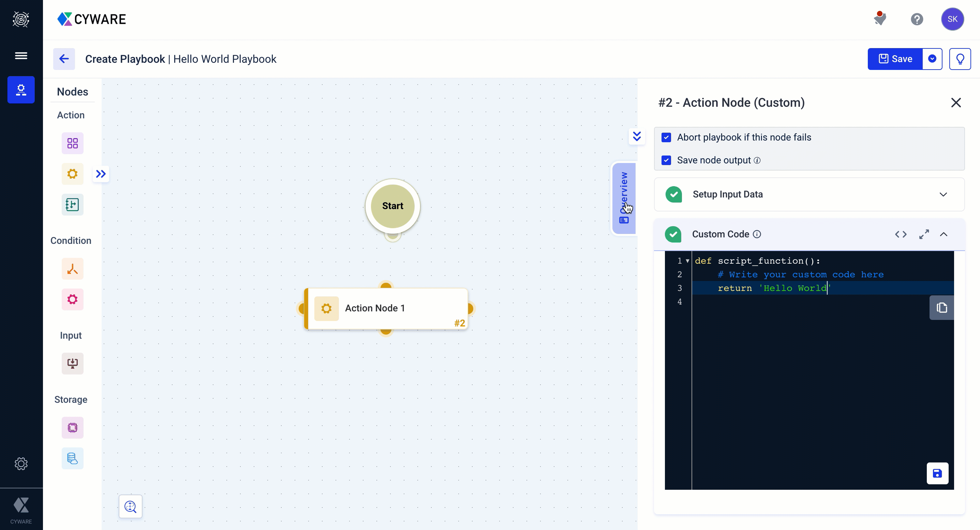Viewport: 980px width, 530px height.
Task: Click the pink gear custom condition icon
Action: click(72, 299)
